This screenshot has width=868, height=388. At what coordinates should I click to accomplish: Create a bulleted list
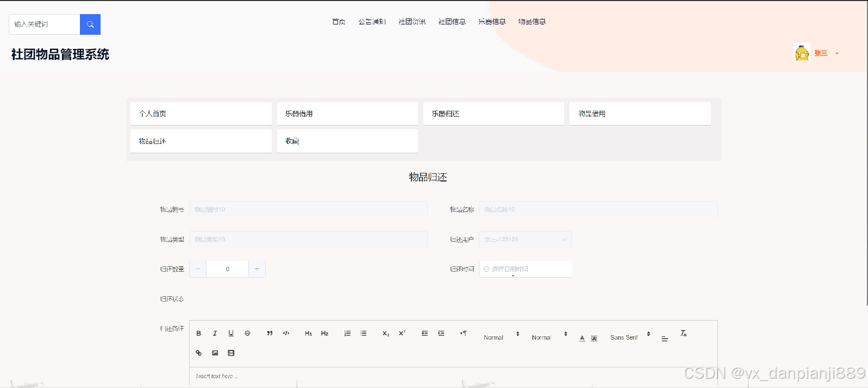click(x=364, y=333)
